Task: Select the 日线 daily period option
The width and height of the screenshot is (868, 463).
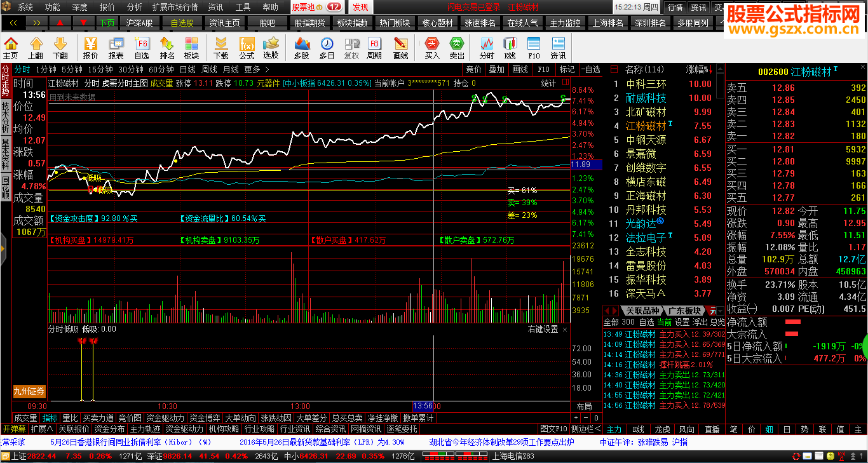Action: (187, 69)
